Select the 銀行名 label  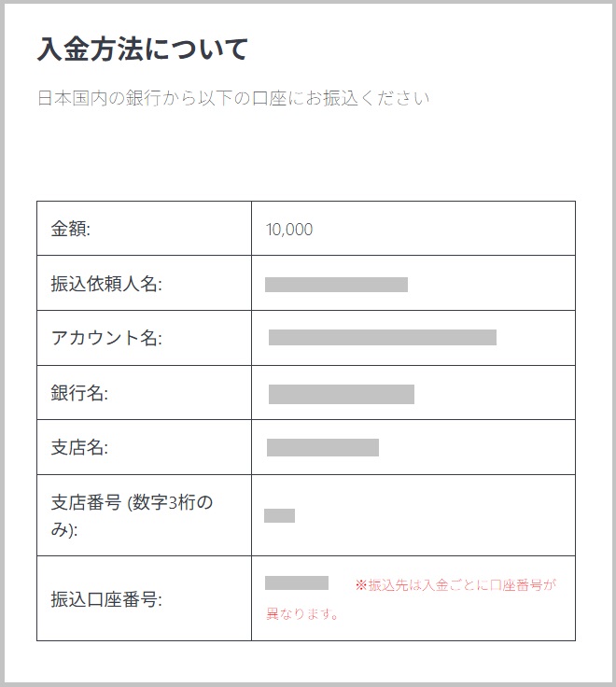click(79, 394)
